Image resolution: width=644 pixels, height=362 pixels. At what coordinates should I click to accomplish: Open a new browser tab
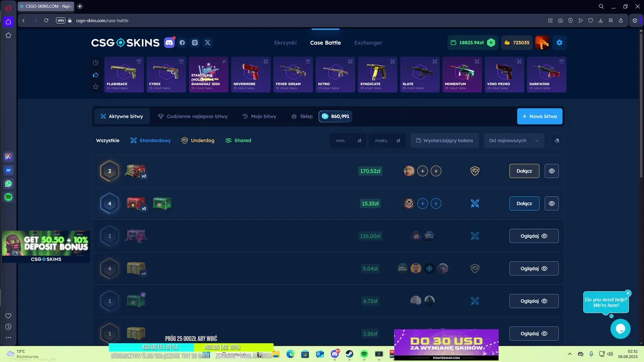80,7
